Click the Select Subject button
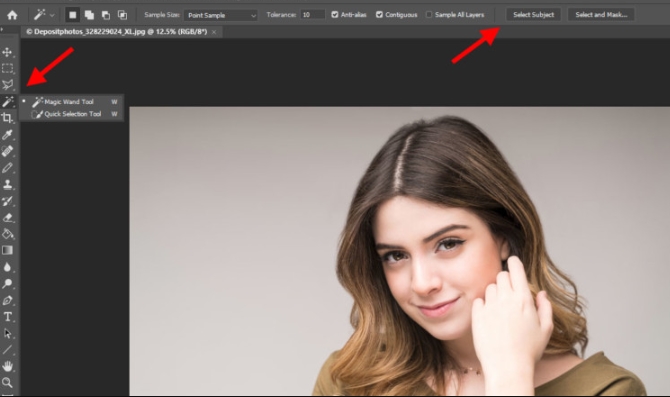 click(533, 15)
